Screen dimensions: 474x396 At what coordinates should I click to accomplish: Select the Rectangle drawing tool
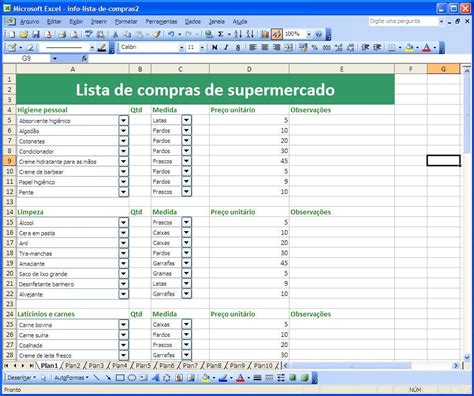[120, 378]
